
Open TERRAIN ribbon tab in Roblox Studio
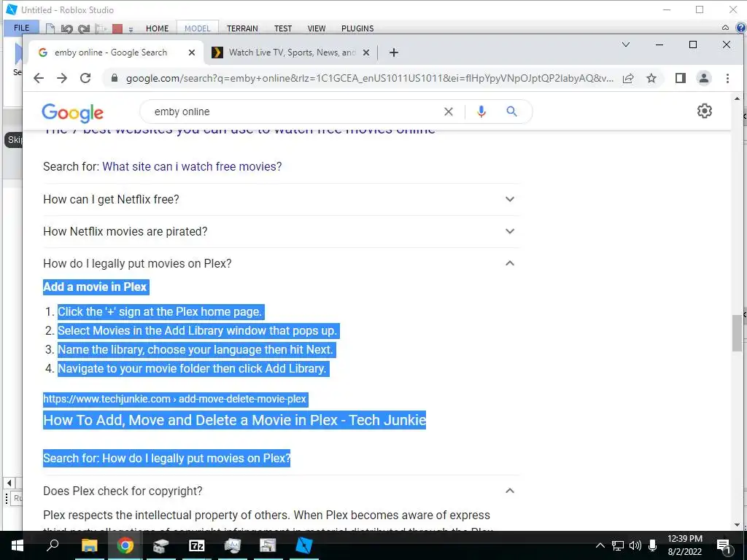click(242, 28)
